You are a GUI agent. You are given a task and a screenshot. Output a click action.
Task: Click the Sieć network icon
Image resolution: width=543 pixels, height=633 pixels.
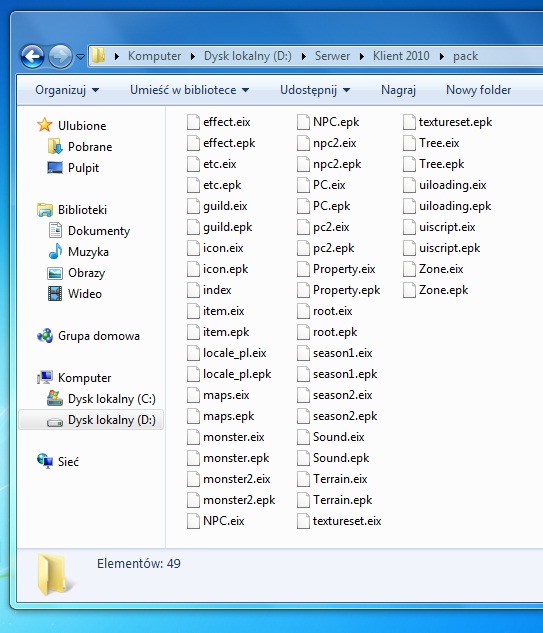(x=45, y=461)
